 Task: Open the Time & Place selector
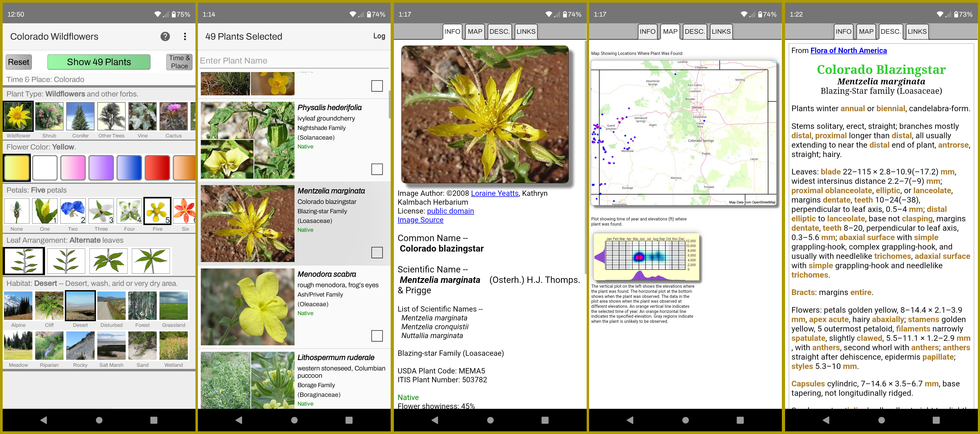click(179, 62)
